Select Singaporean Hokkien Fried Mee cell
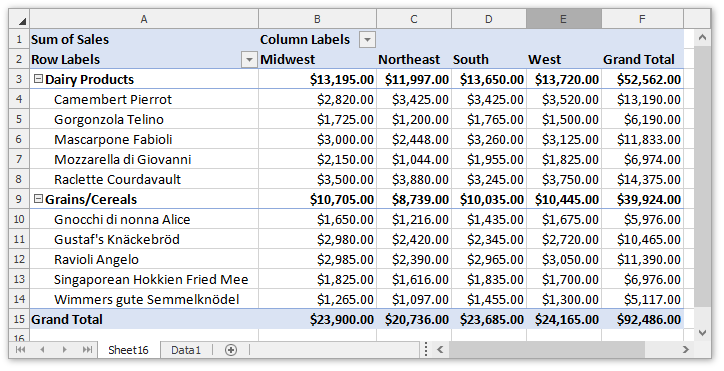 tap(144, 279)
